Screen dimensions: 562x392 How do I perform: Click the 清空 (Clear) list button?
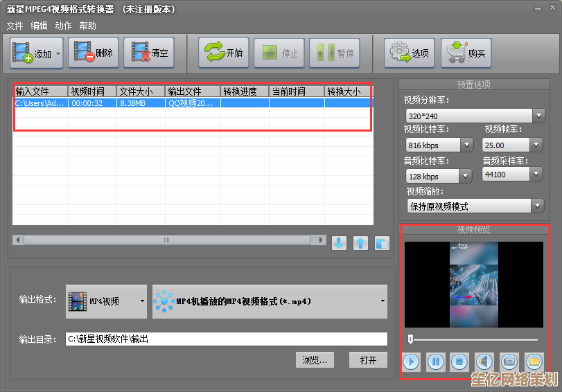pos(149,53)
